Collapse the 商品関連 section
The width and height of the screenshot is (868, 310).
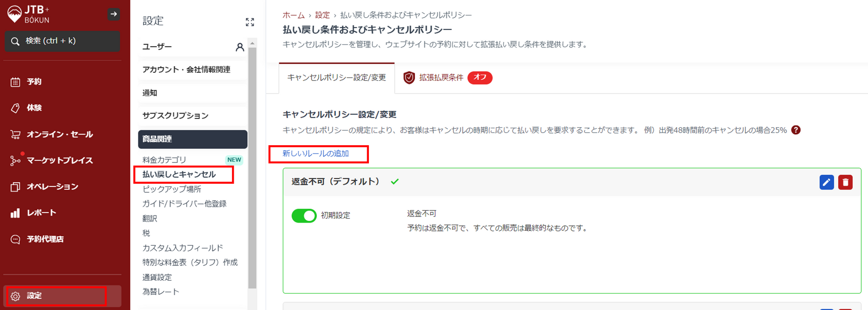pos(193,139)
